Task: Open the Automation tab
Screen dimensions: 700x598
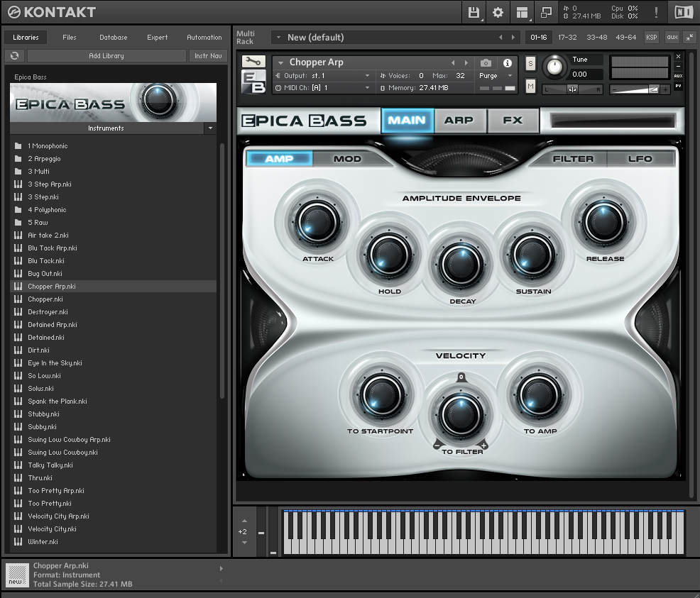Action: (204, 38)
